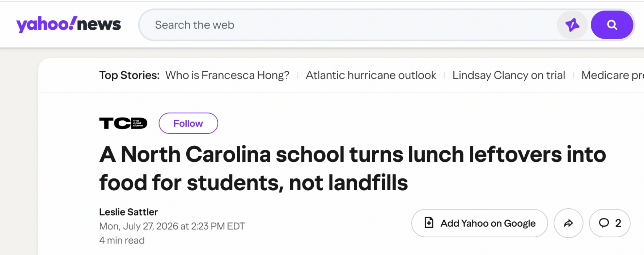Open Who is Francesca Hong? story
The width and height of the screenshot is (644, 255).
227,75
